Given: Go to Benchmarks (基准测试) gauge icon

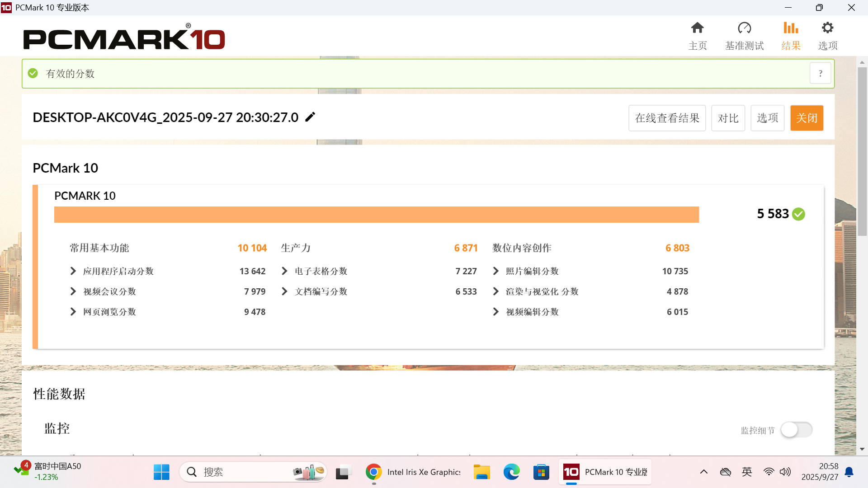Looking at the screenshot, I should tap(744, 28).
